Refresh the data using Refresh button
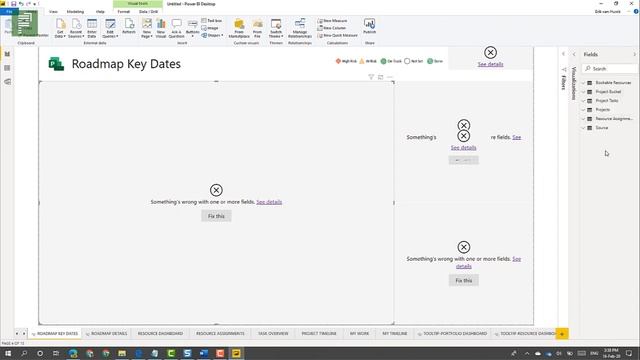Viewport: 640px width, 360px height. pos(129,26)
